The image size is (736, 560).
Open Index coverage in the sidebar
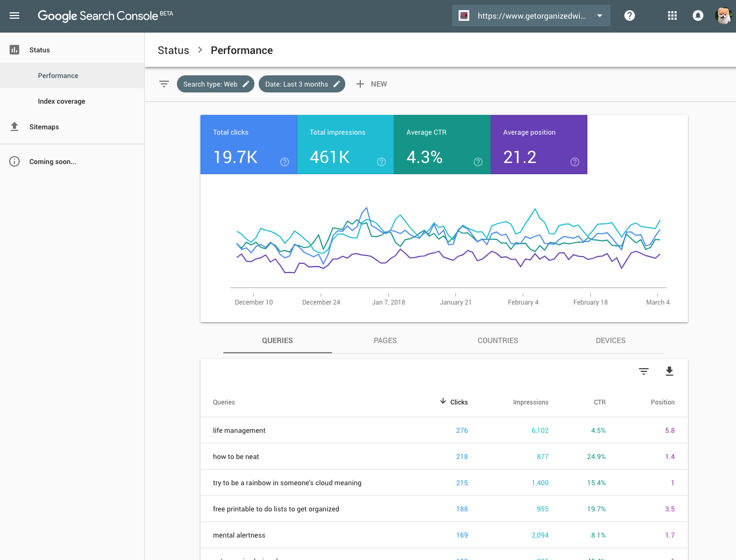point(61,102)
